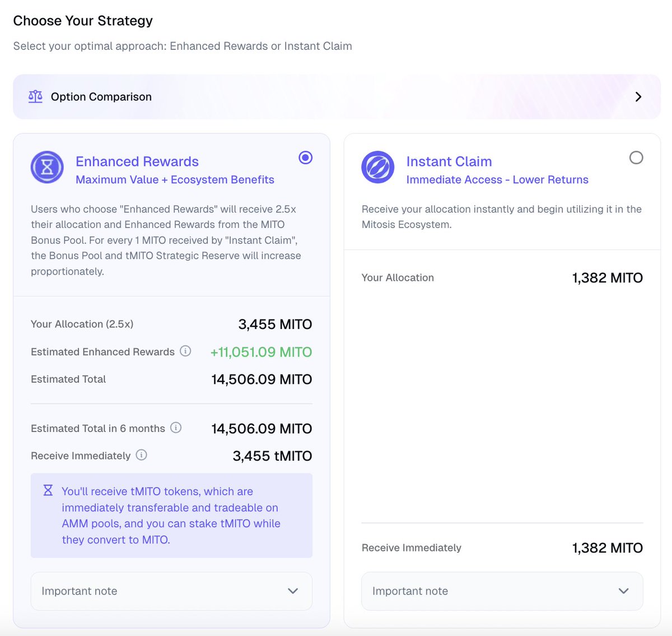Show info for Estimated Total in 6 months
Screen dimensions: 672x636
[x=176, y=428]
